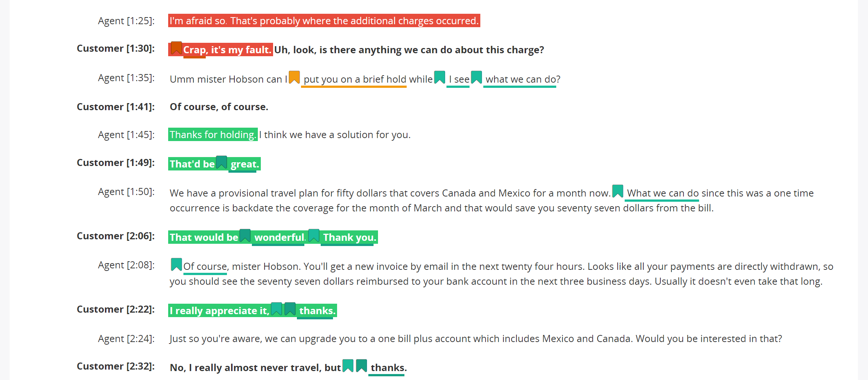The width and height of the screenshot is (868, 380).
Task: Click the highlighted phrase "I really appreciate it,"
Action: [x=220, y=311]
